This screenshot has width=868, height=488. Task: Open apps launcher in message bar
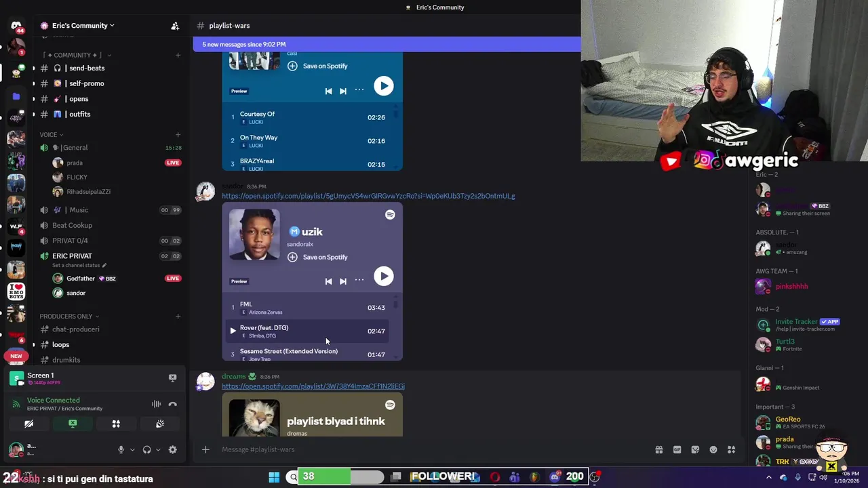731,449
